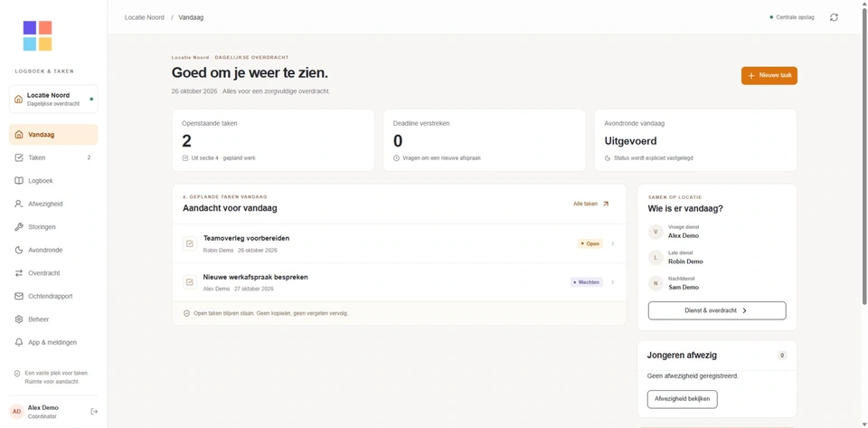Click the Dienst & overdracht button

[x=717, y=310]
